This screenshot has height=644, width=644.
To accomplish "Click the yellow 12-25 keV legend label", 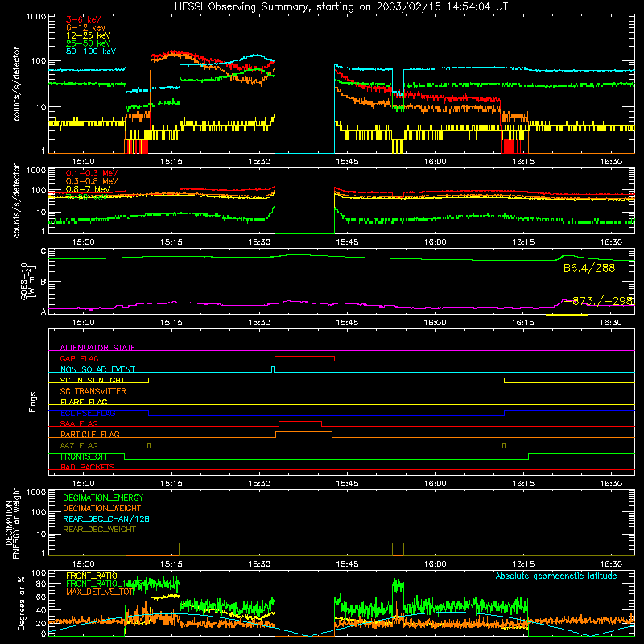I will click(x=89, y=35).
